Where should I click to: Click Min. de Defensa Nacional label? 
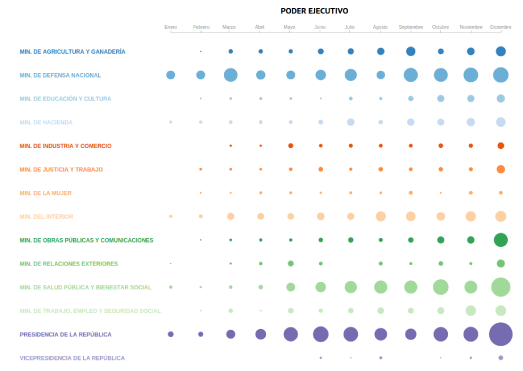pos(60,75)
